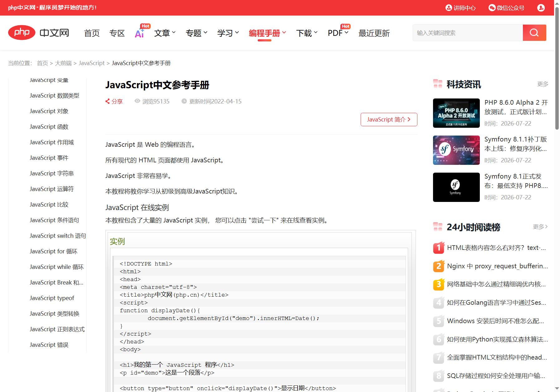Click 大前端 in the breadcrumb
The image size is (560, 392).
point(63,63)
